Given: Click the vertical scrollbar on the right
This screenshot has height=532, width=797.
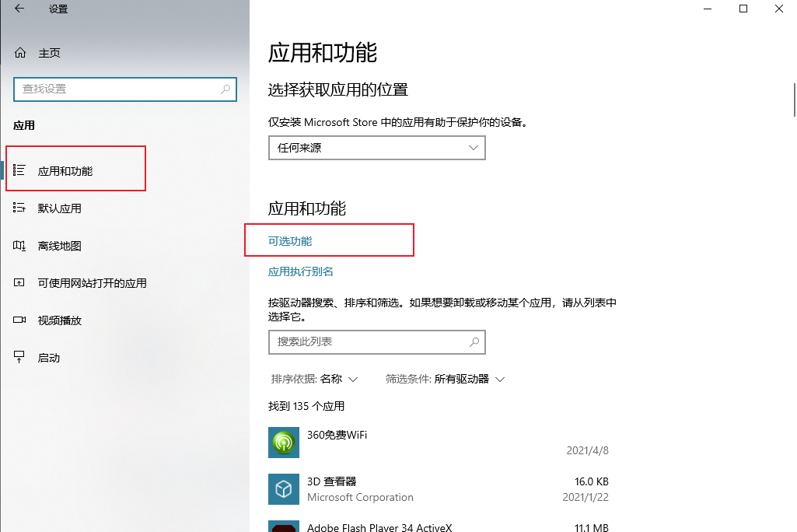Looking at the screenshot, I should pyautogui.click(x=795, y=100).
